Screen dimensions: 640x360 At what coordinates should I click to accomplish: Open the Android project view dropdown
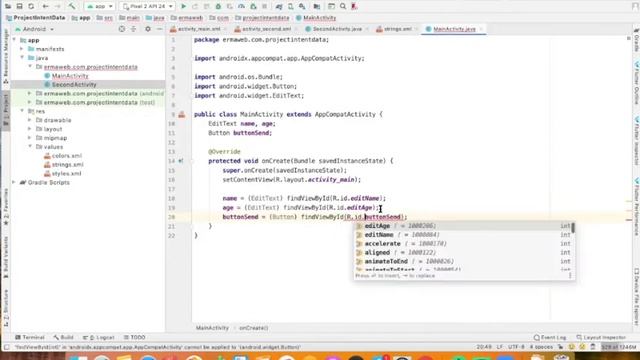pyautogui.click(x=35, y=29)
